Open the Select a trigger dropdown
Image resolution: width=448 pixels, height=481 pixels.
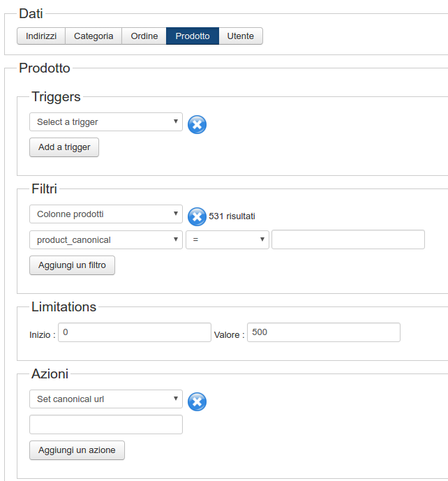point(106,122)
